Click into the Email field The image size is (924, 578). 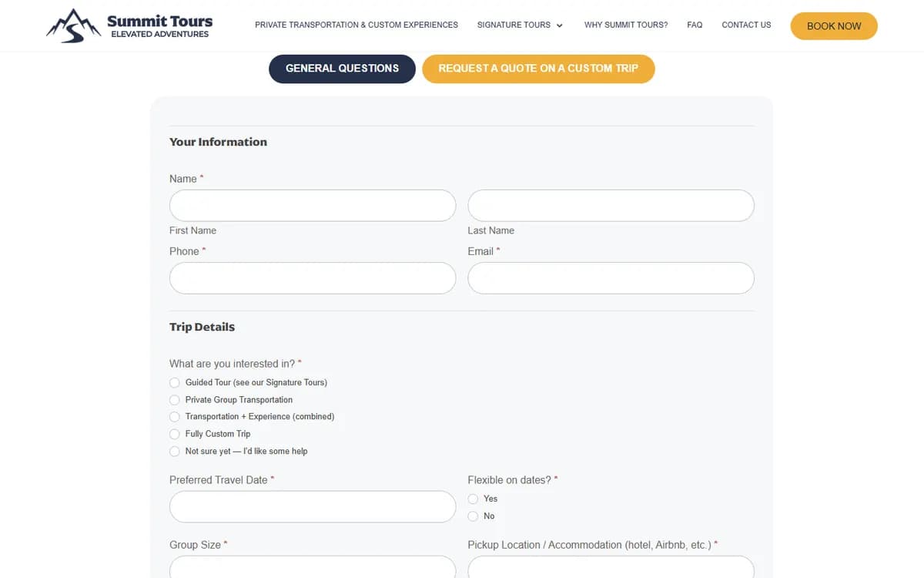tap(611, 278)
